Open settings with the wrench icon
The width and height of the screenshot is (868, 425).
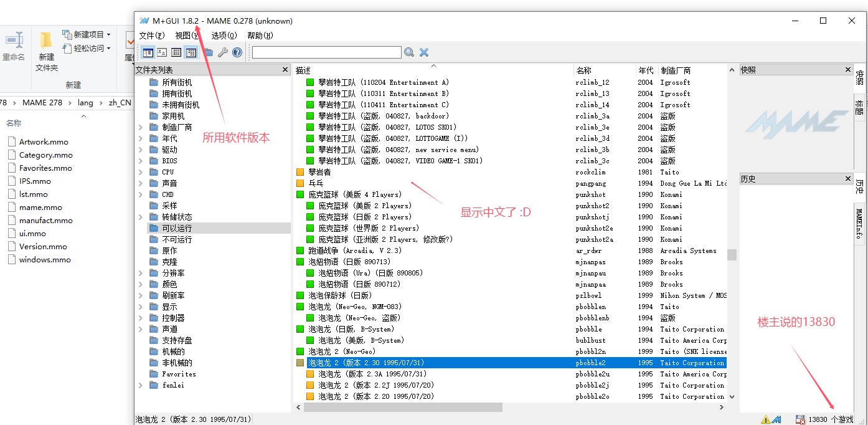point(223,52)
